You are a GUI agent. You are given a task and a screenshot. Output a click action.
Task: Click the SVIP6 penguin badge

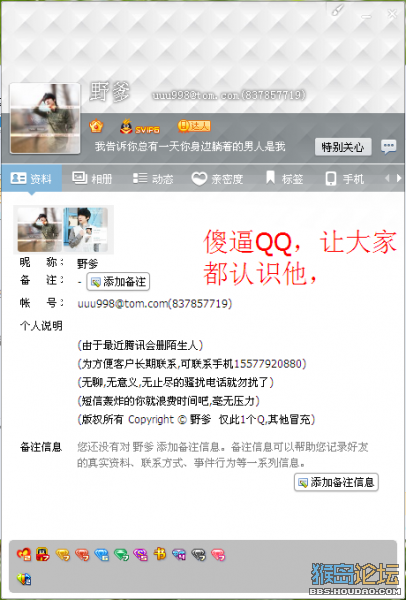(140, 127)
